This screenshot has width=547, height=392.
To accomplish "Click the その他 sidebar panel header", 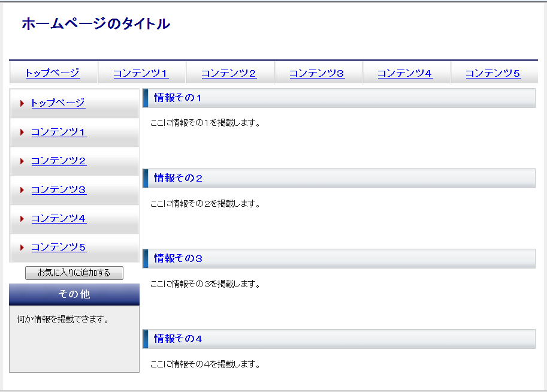I will point(74,294).
